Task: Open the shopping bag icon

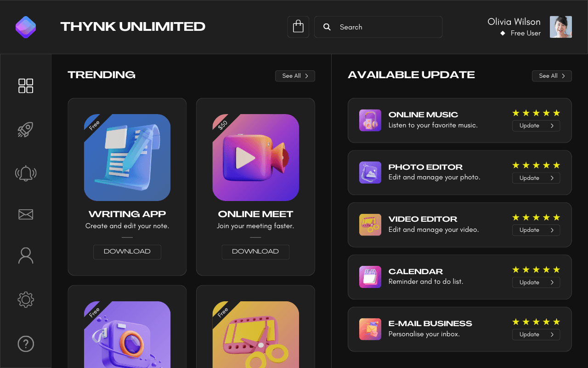Action: tap(298, 27)
